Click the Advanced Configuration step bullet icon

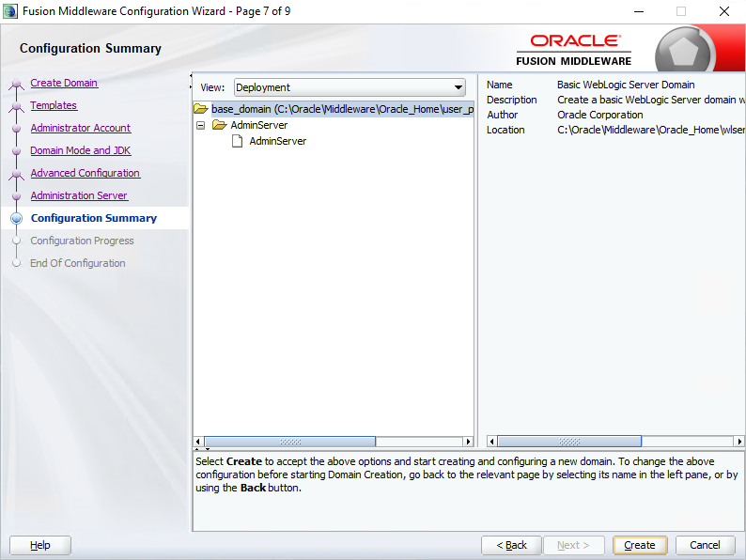(17, 175)
